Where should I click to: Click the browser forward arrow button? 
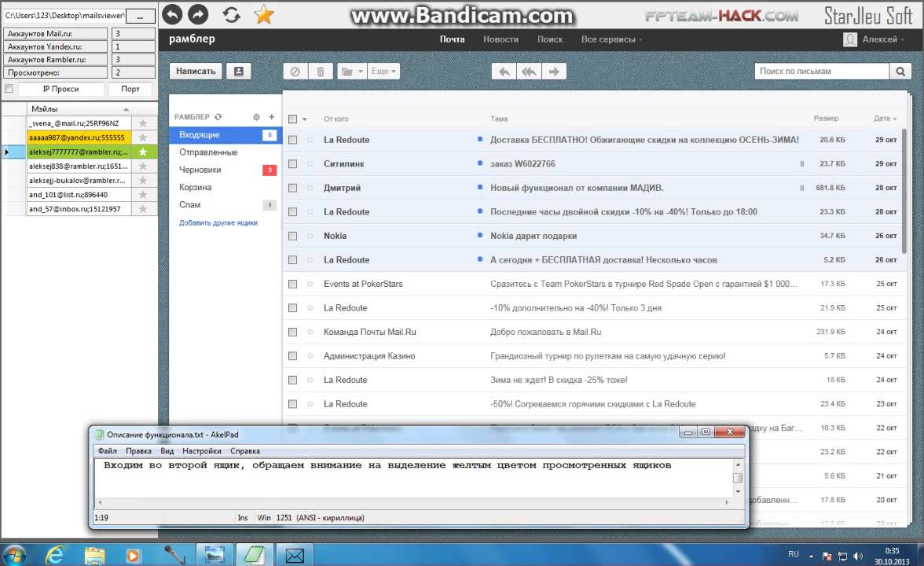tap(198, 14)
